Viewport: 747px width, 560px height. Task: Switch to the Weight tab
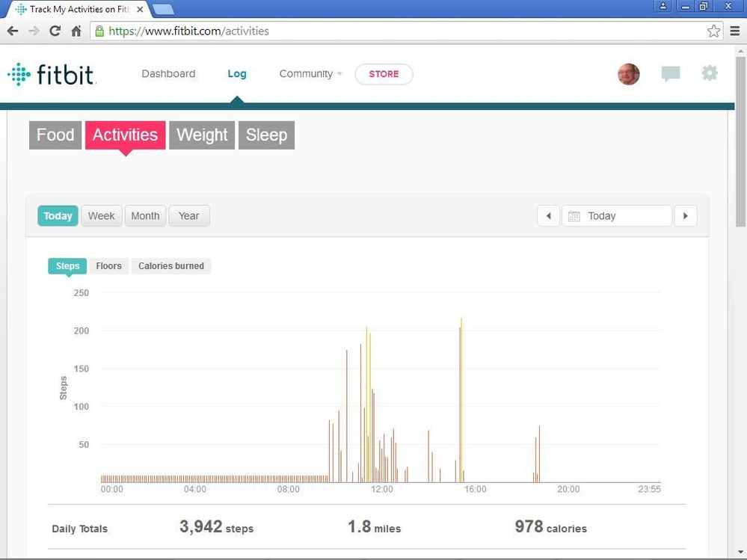(202, 135)
